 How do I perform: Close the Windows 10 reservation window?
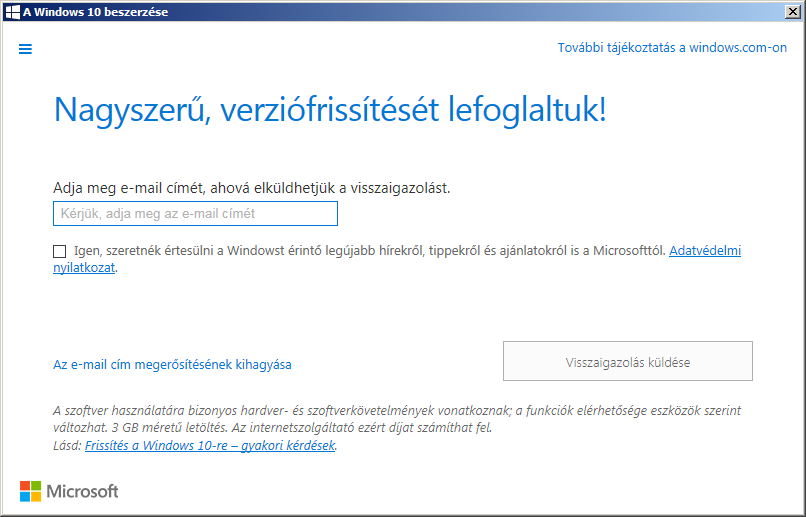coord(792,12)
